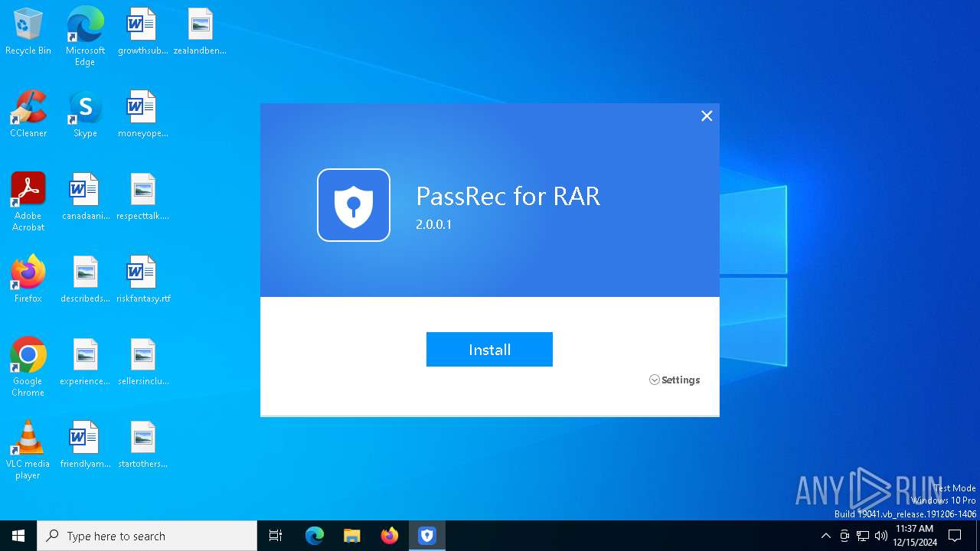Open the taskbar clock and date

pyautogui.click(x=914, y=536)
